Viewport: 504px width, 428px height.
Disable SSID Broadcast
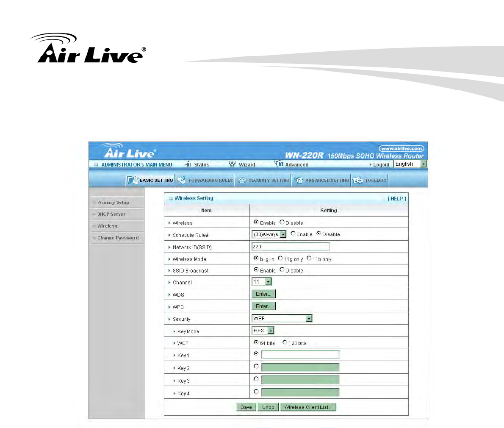[282, 270]
